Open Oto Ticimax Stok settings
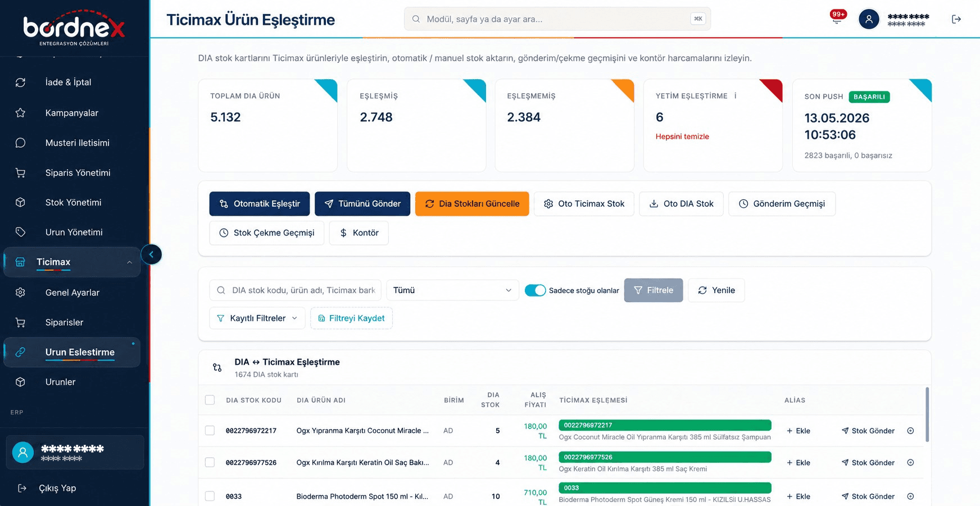Screen dimensions: 980x506 pos(584,204)
